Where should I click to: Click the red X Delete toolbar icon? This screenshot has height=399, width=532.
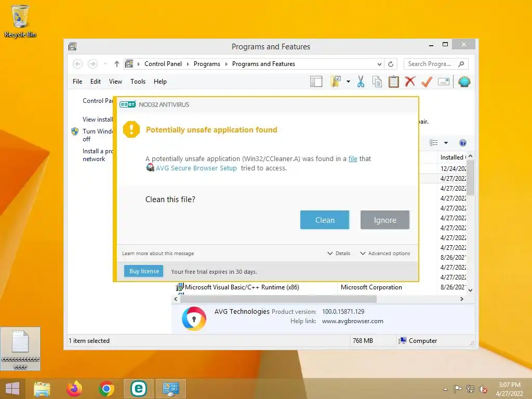[x=410, y=82]
